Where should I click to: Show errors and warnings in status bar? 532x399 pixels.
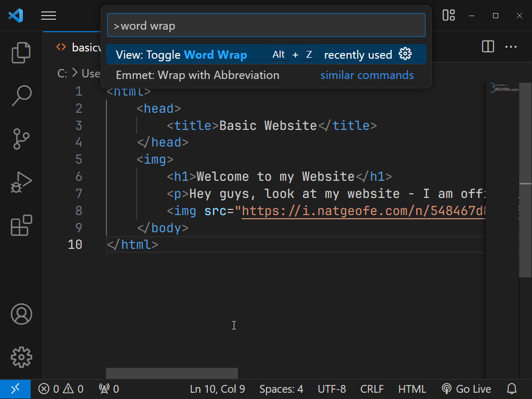click(61, 389)
